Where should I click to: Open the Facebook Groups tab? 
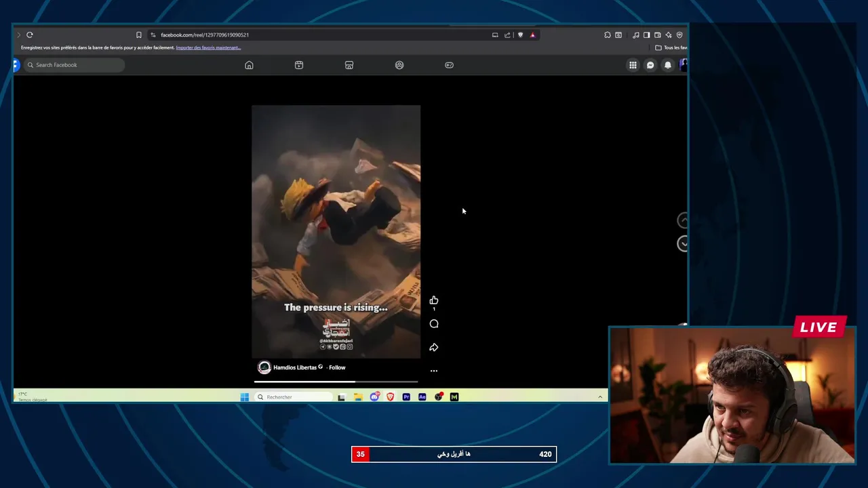coord(399,65)
